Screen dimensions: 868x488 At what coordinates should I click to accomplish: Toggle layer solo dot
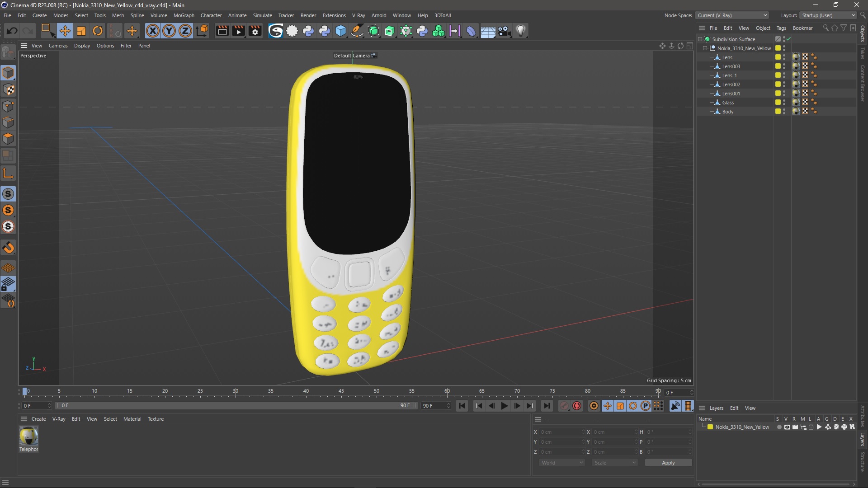coord(779,427)
